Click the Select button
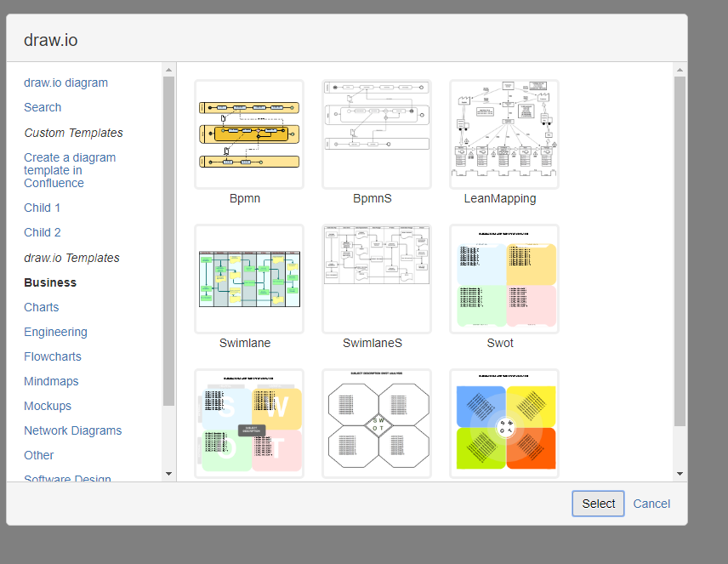This screenshot has width=728, height=564. (x=598, y=504)
